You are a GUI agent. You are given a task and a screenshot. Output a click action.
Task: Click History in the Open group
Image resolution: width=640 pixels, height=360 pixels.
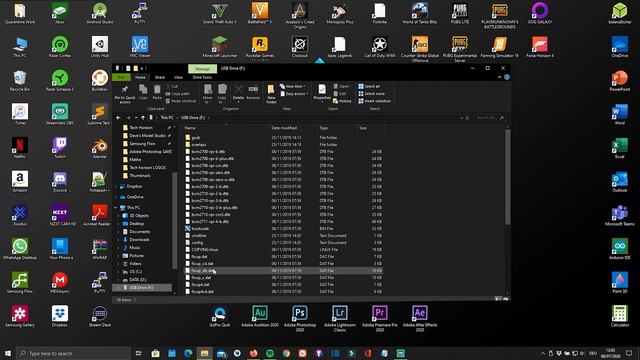pyautogui.click(x=342, y=101)
